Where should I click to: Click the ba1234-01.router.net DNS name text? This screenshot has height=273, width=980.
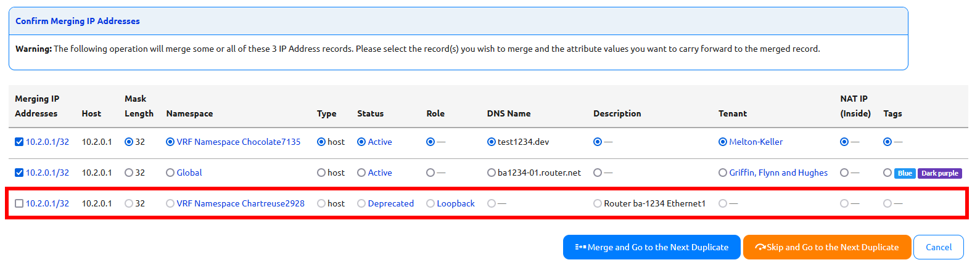click(x=540, y=173)
